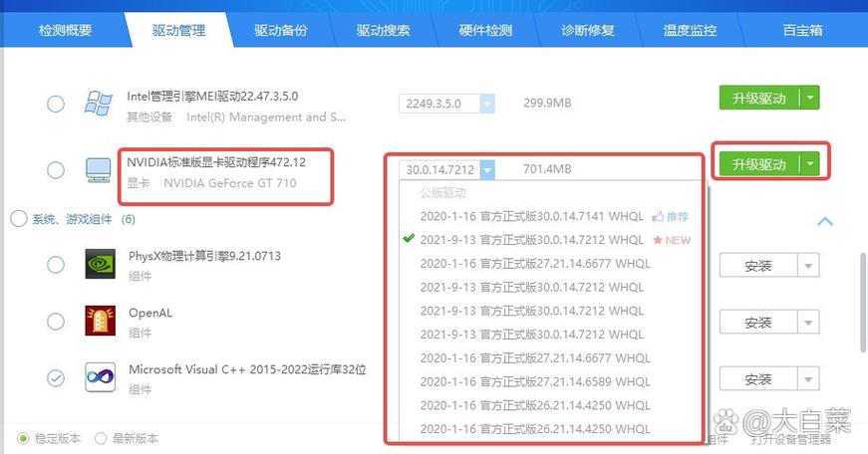This screenshot has height=454, width=868.
Task: Click the vertical scrollbar on right edge
Action: click(862, 302)
